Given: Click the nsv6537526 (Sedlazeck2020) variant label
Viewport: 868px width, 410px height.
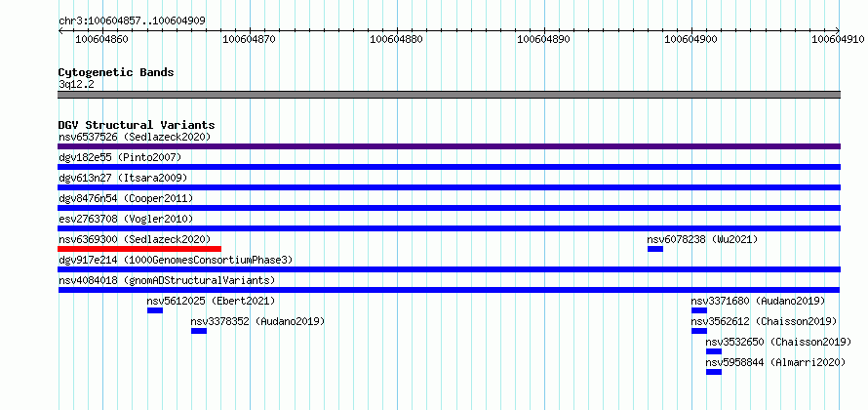Looking at the screenshot, I should (x=135, y=137).
